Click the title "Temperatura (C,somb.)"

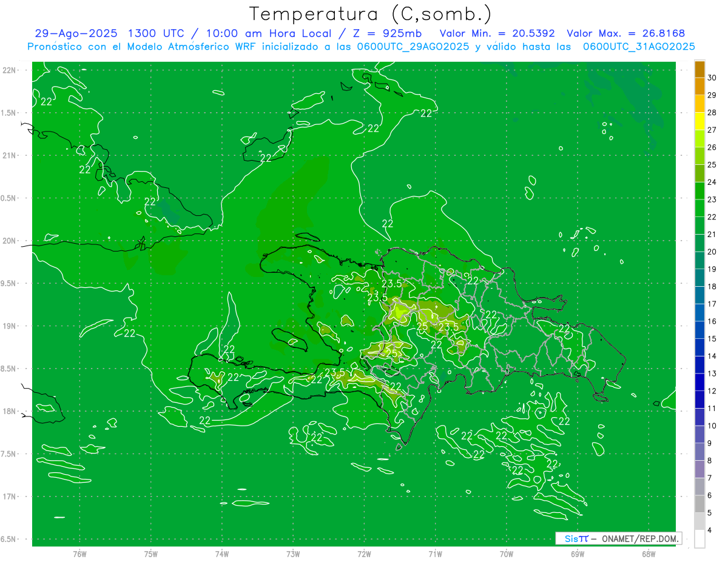pos(370,13)
